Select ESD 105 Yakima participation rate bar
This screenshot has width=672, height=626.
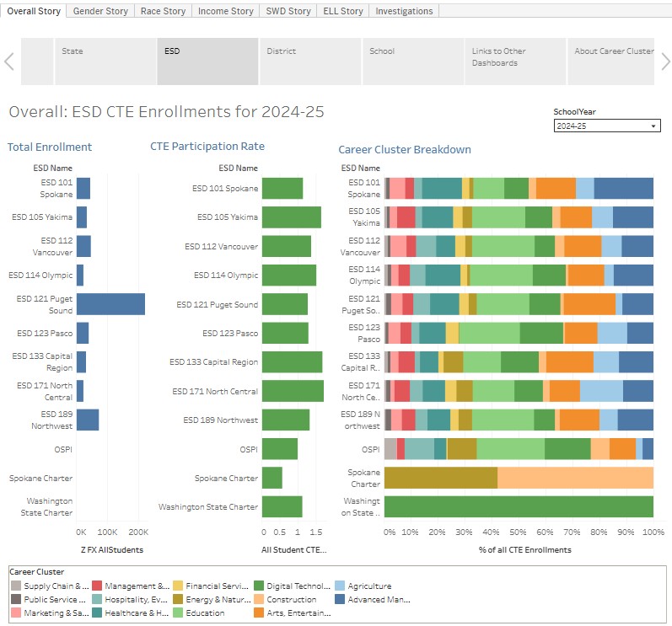pyautogui.click(x=292, y=217)
